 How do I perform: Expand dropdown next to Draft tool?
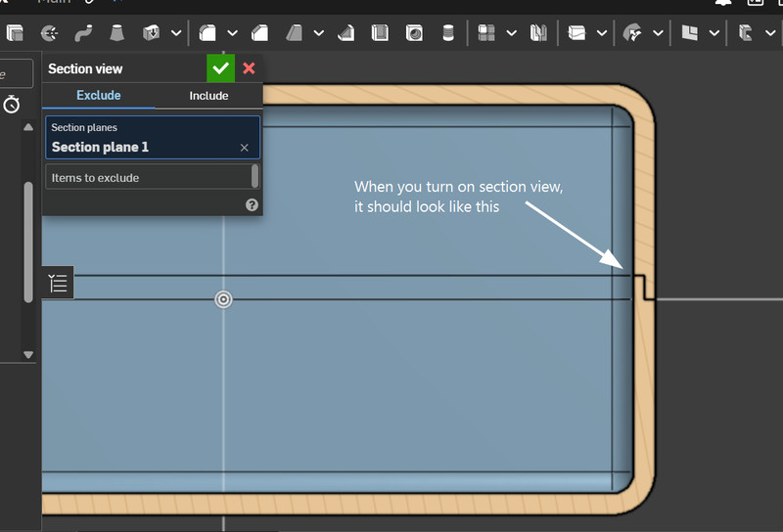319,33
